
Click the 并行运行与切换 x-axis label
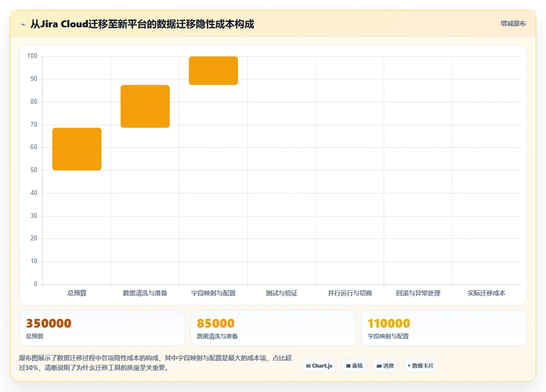coord(350,293)
